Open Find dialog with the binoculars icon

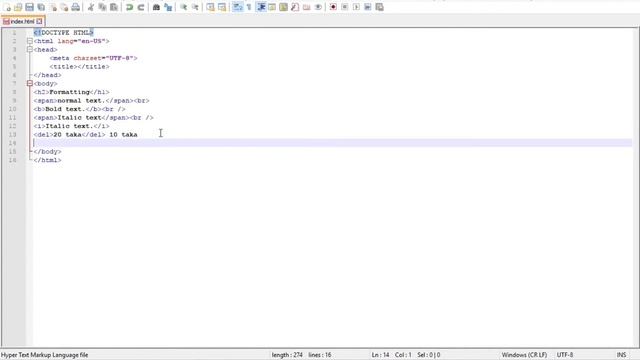156,7
